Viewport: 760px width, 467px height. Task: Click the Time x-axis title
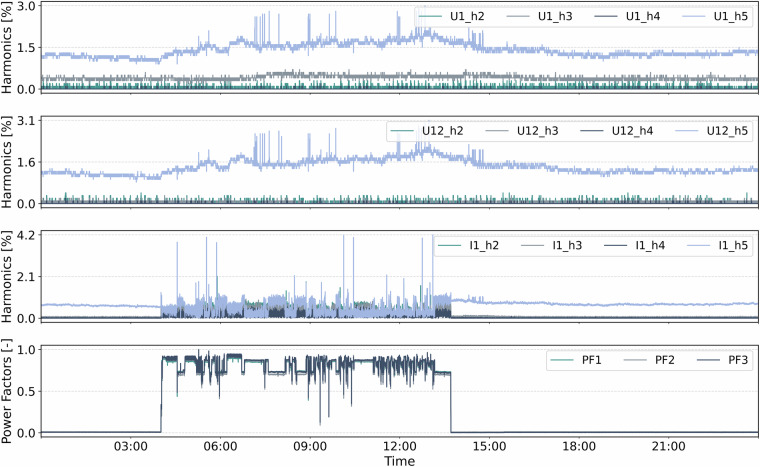tap(399, 461)
